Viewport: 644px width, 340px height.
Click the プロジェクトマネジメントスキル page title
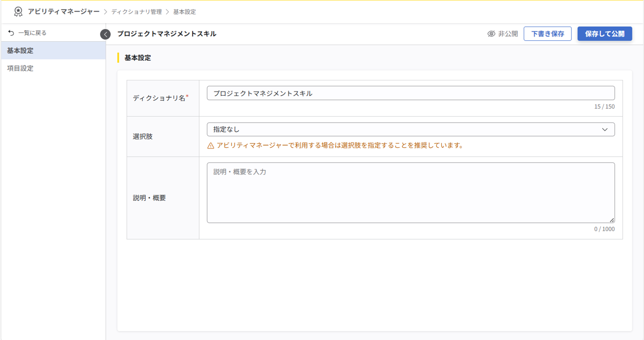pos(166,33)
